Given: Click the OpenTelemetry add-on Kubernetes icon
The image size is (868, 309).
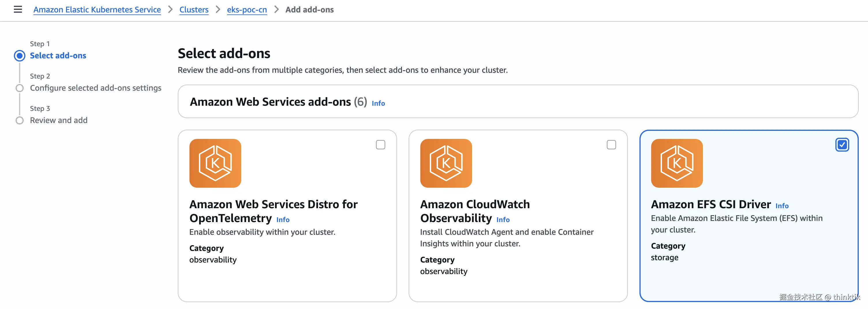Looking at the screenshot, I should point(215,163).
